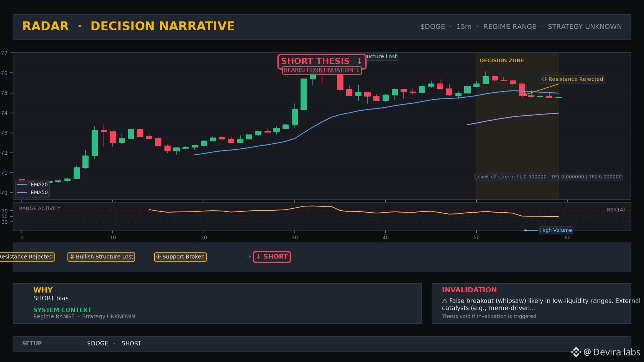
Task: Click Thesis void if invalidation triggered note
Action: pyautogui.click(x=490, y=316)
